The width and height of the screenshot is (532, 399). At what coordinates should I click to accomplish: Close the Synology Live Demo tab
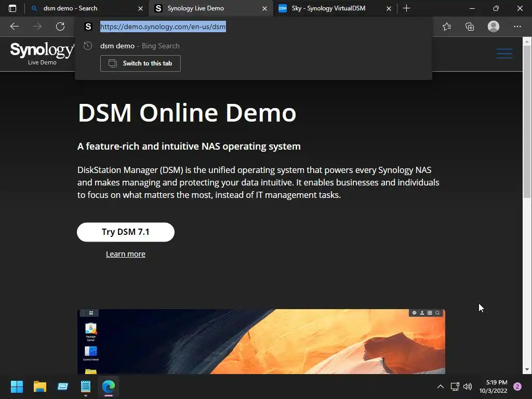click(264, 8)
